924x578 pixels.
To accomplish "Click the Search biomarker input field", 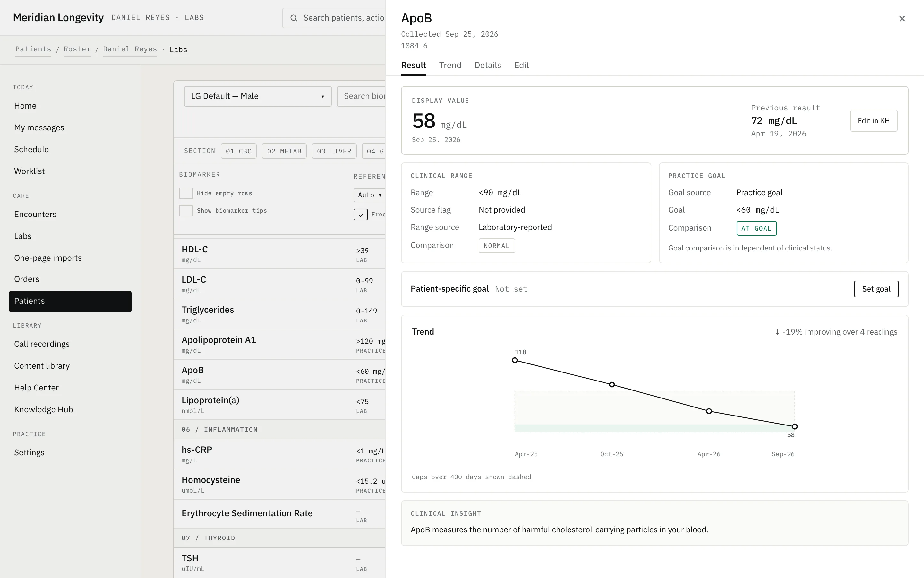I will pyautogui.click(x=361, y=96).
